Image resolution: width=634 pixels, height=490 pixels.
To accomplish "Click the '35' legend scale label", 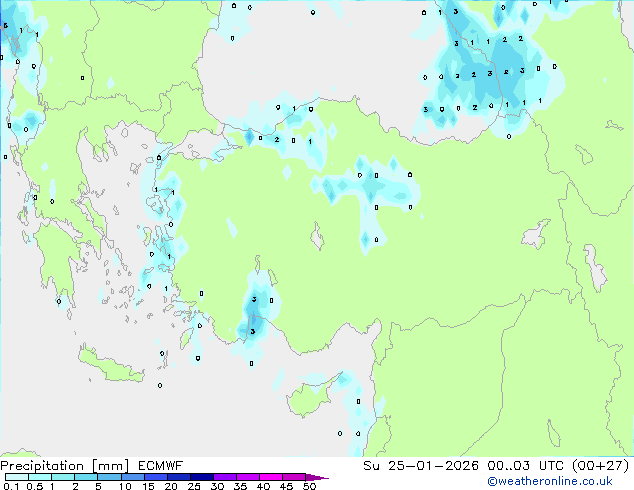I will tap(240, 486).
